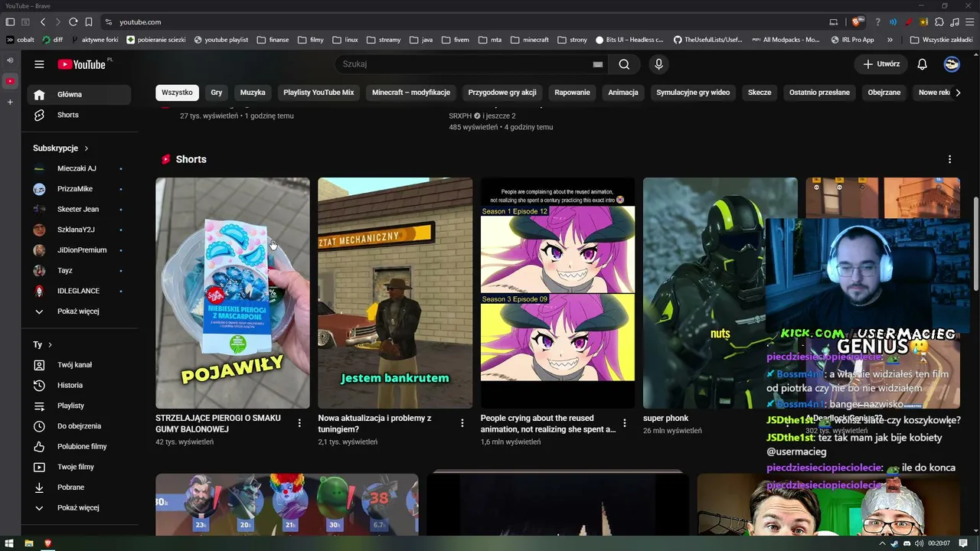Open Brave Shields lion icon
This screenshot has width=980, height=551.
tap(856, 22)
